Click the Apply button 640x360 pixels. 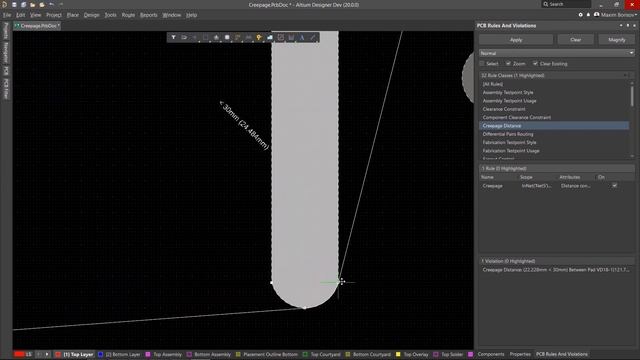(516, 40)
